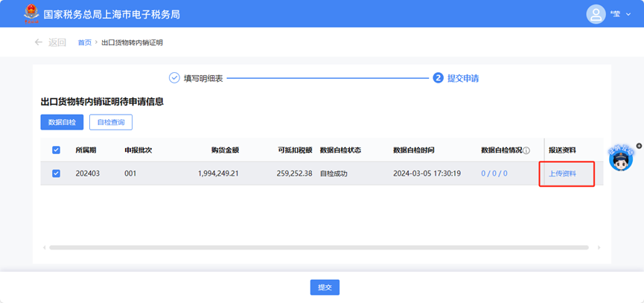Image resolution: width=644 pixels, height=303 pixels.
Task: Select the 出口货物转内销证明 breadcrumb item
Action: coord(132,42)
